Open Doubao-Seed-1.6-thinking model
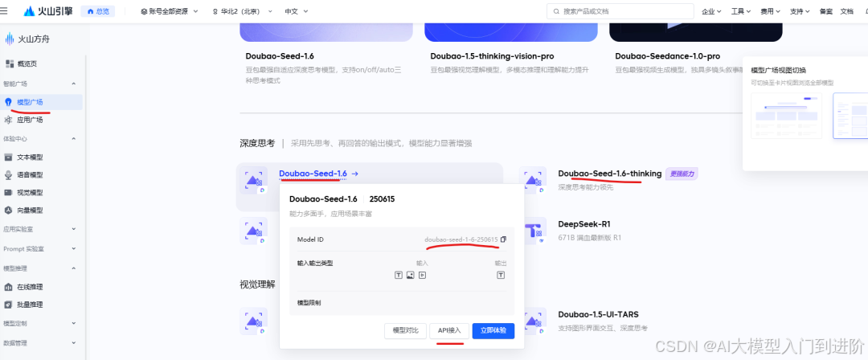The width and height of the screenshot is (868, 360). [609, 174]
